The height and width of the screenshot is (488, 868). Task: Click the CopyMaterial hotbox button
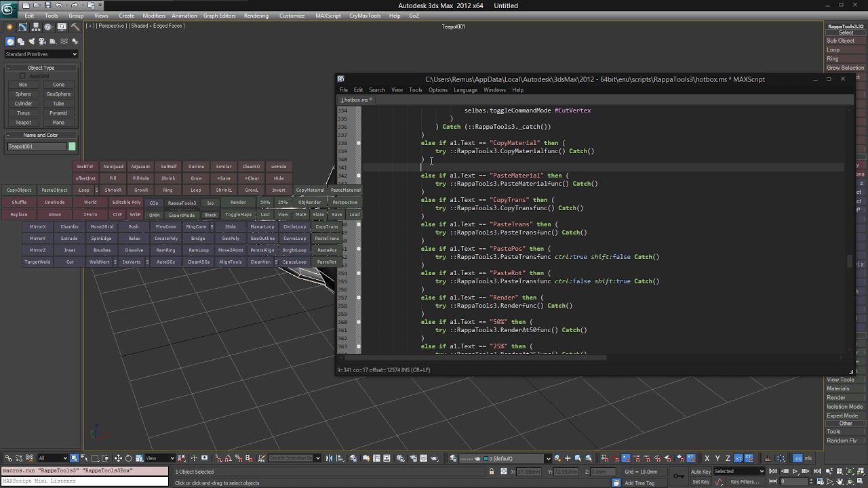310,190
